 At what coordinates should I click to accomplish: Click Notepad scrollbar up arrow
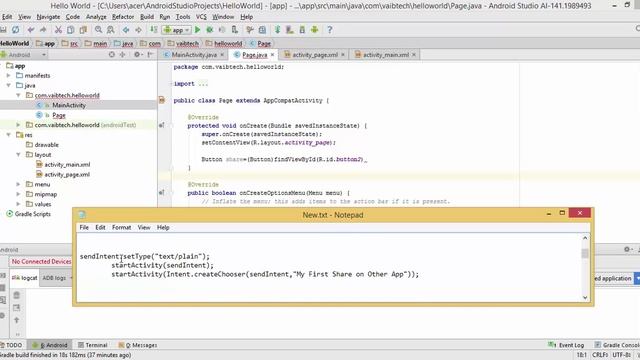[x=585, y=238]
